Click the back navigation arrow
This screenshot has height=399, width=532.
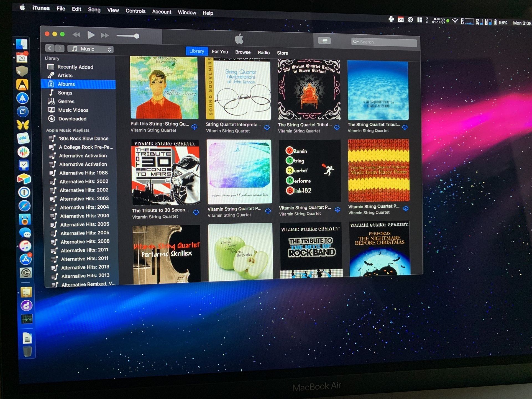pyautogui.click(x=50, y=48)
